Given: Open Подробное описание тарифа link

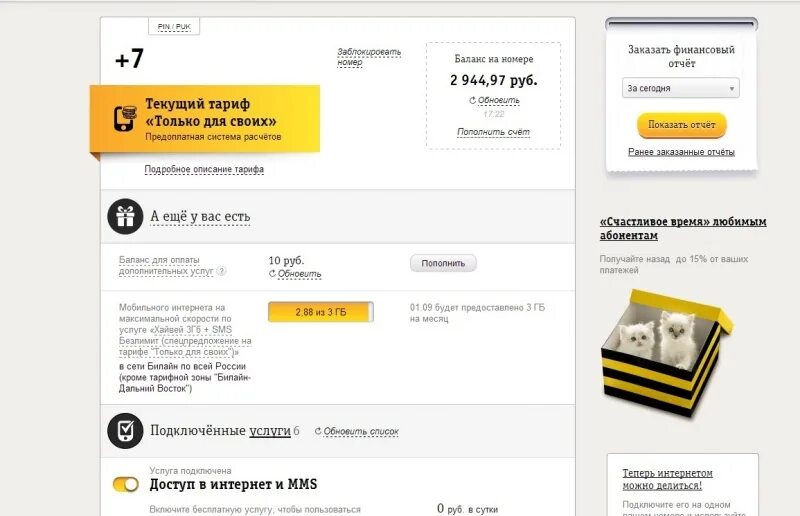Looking at the screenshot, I should (204, 169).
